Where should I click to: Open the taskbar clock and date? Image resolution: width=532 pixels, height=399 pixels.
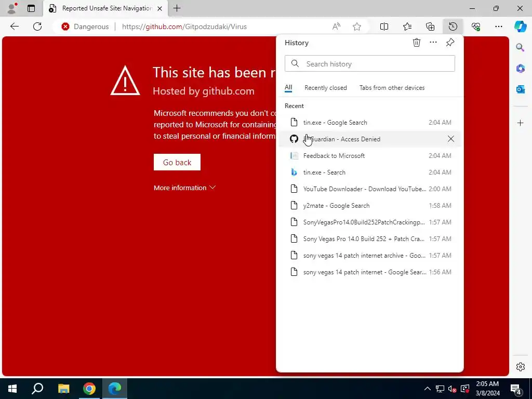[x=487, y=389]
